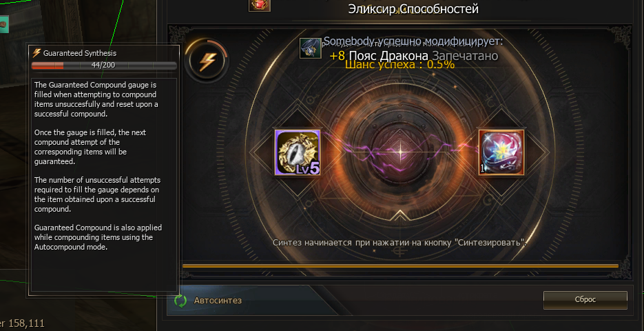
Task: Click the green Автосинтез refresh arrows icon
Action: tap(180, 301)
